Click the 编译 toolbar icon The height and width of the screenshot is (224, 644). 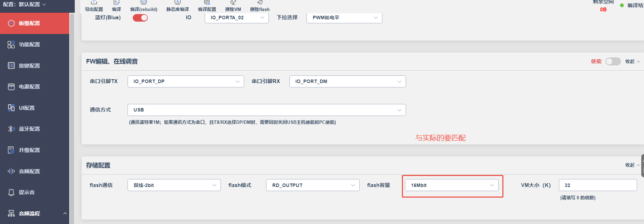click(x=117, y=2)
